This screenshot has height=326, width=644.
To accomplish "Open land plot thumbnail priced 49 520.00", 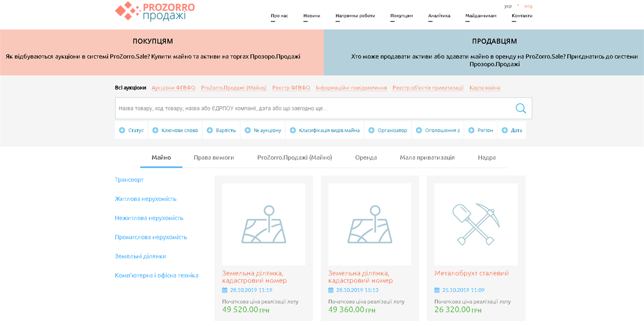I will 264,225.
